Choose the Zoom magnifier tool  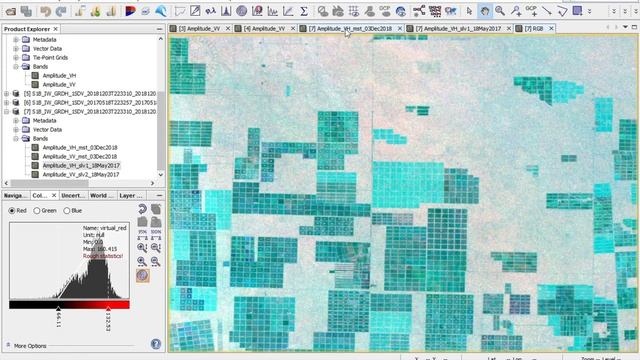pos(500,11)
